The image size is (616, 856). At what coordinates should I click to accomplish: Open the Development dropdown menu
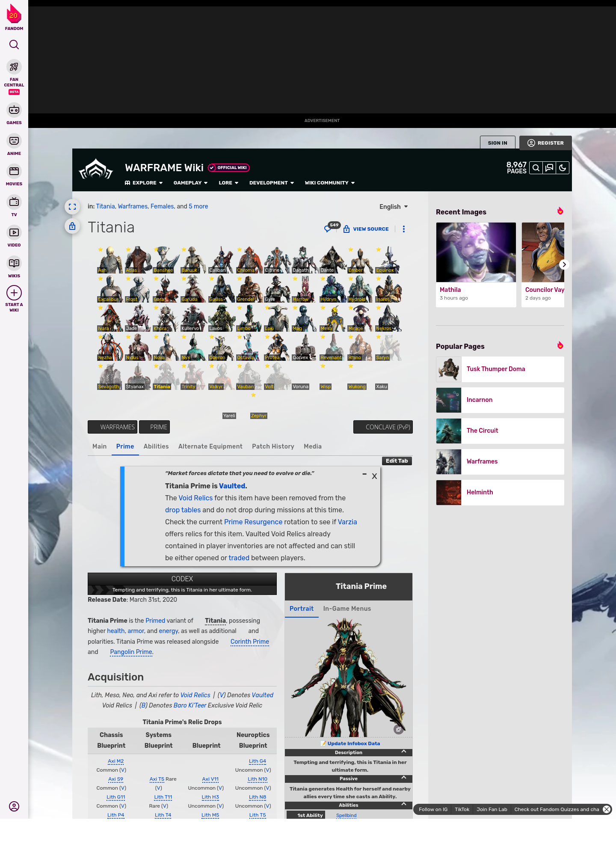[272, 183]
